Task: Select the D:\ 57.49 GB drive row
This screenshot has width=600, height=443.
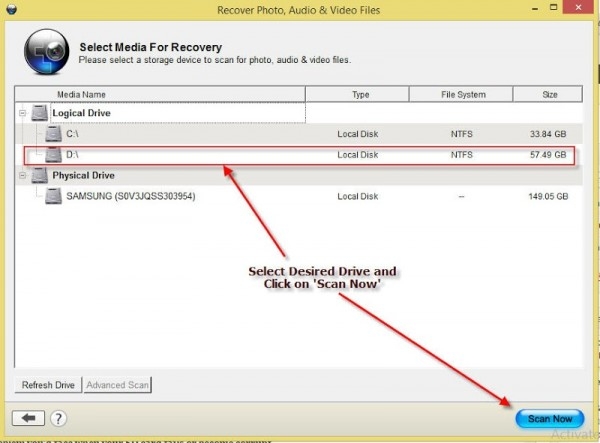Action: coord(299,155)
